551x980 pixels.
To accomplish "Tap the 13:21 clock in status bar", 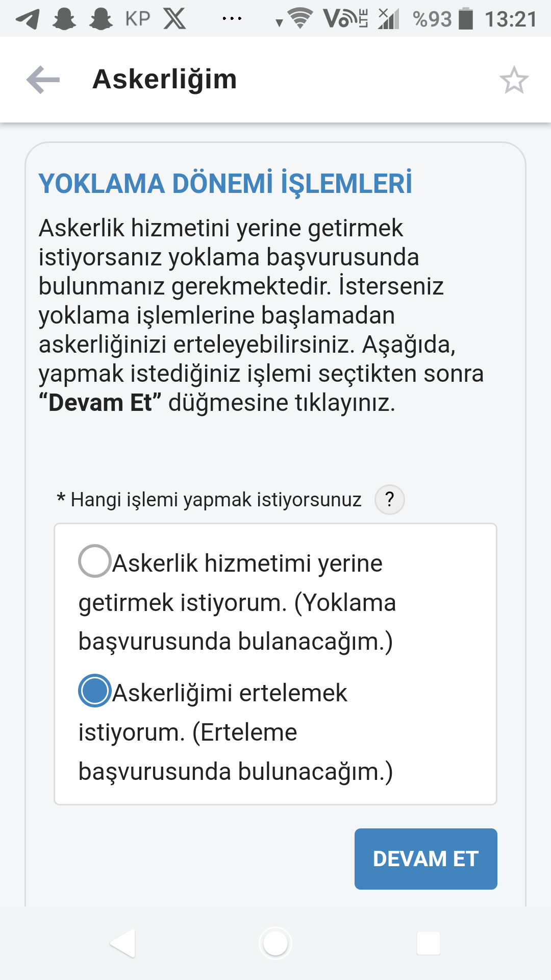I will 511,19.
